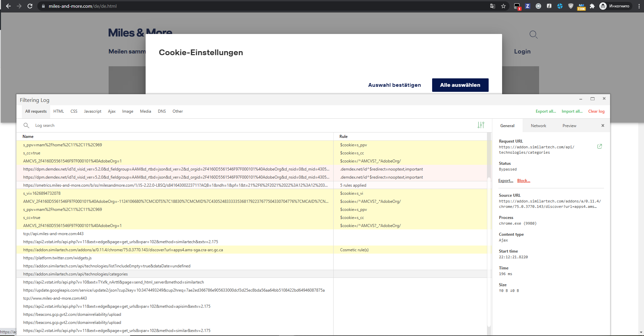Open the browser extensions puzzle icon
644x336 pixels.
592,6
